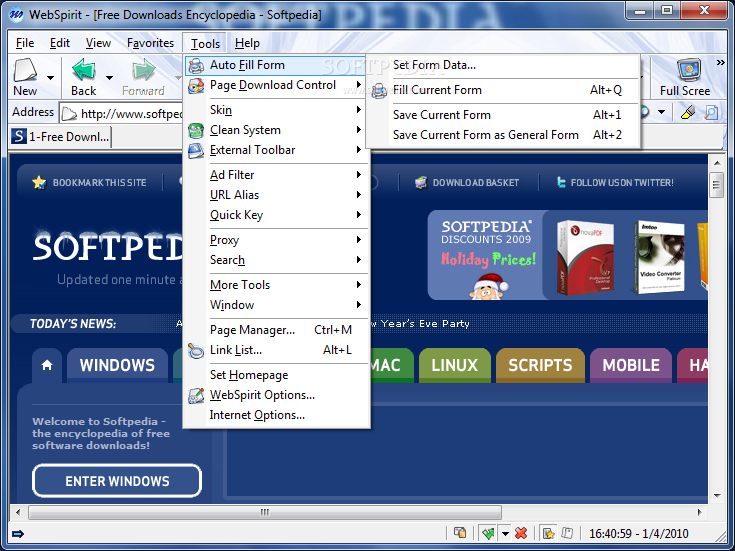
Task: Click the Forward arrow icon
Action: 143,70
